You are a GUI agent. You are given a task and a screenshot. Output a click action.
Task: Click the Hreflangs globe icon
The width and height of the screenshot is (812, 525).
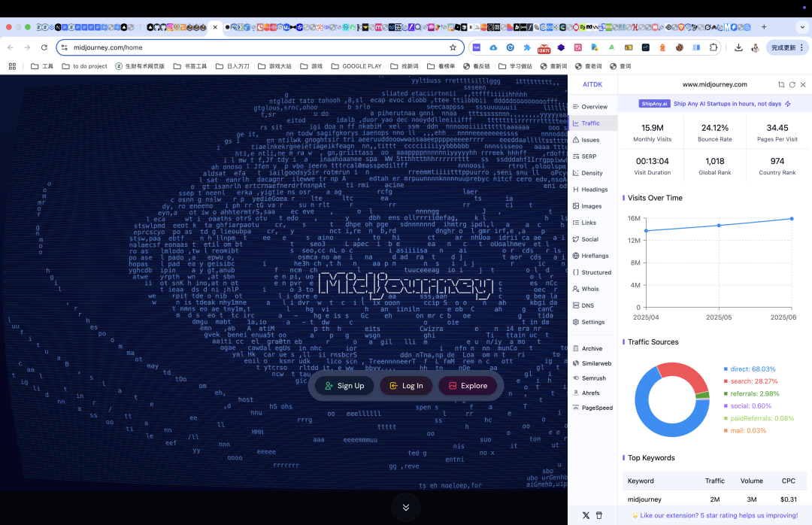(576, 256)
